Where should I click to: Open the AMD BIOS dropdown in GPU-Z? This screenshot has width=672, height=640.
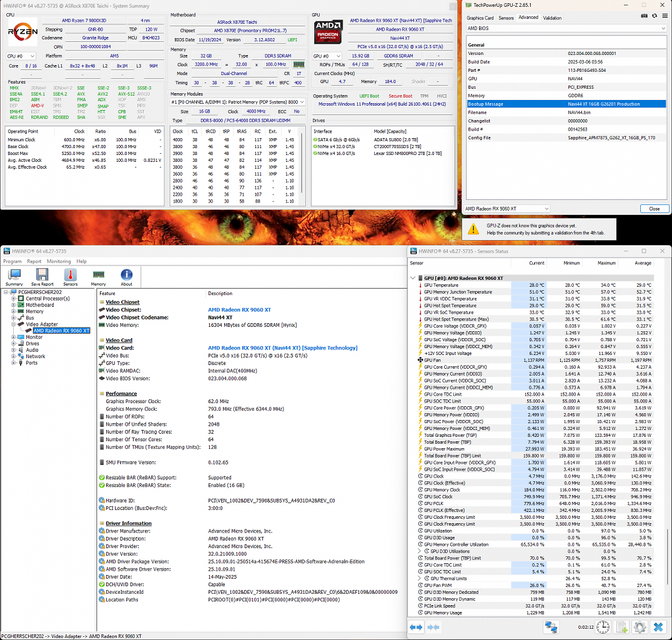[x=566, y=28]
